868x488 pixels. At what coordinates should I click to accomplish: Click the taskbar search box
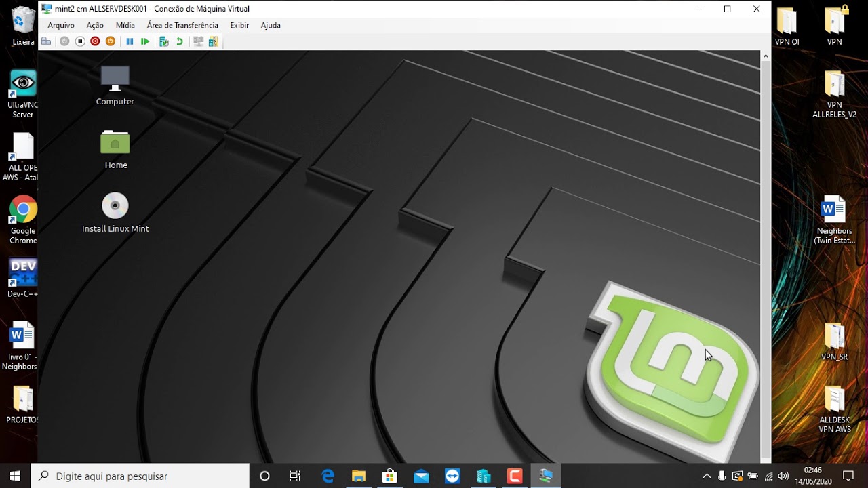click(140, 476)
